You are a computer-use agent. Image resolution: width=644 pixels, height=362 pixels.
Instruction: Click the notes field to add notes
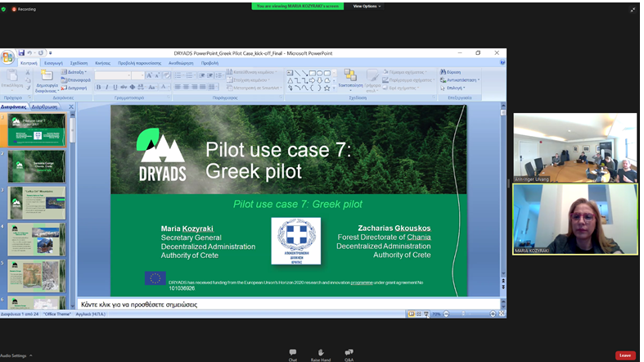(x=289, y=305)
